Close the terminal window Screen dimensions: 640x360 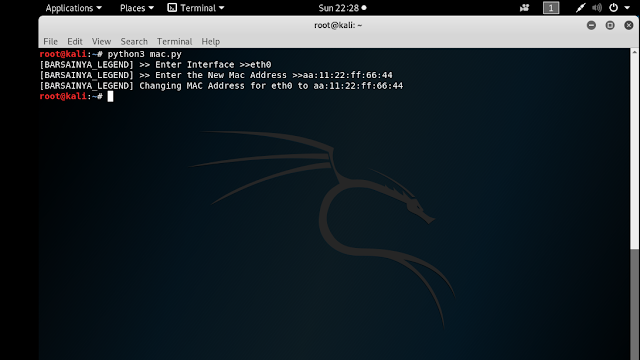pyautogui.click(x=629, y=25)
